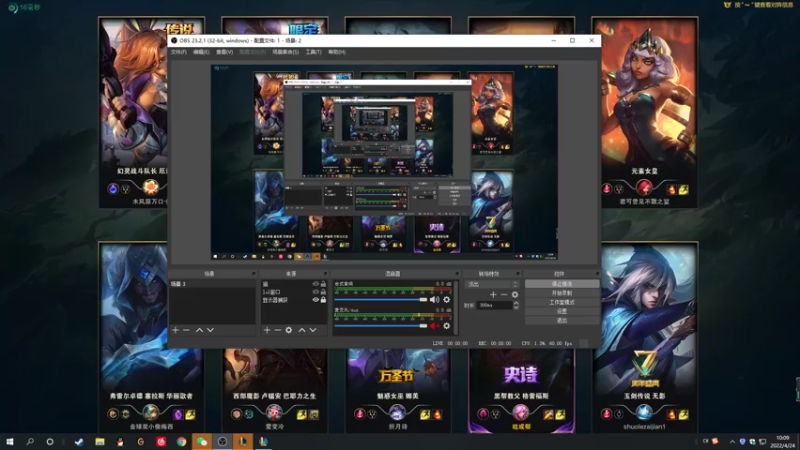This screenshot has height=450, width=800.
Task: Select 显示器捕获 source row
Action: pyautogui.click(x=293, y=300)
